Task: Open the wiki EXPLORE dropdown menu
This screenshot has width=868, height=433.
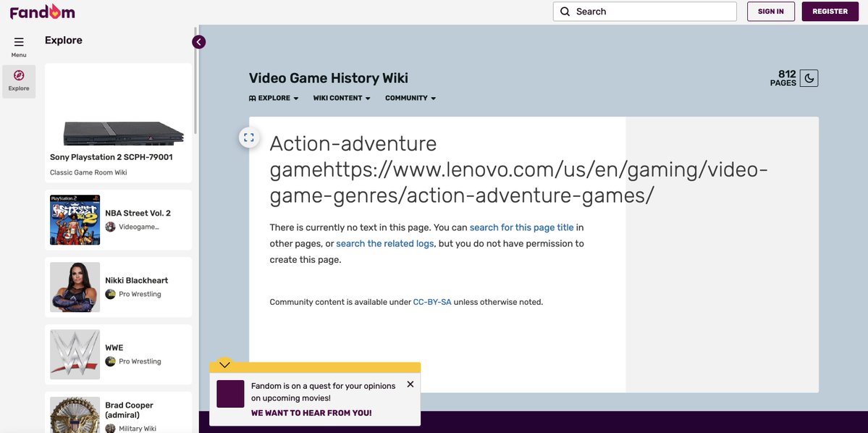Action: pos(274,98)
